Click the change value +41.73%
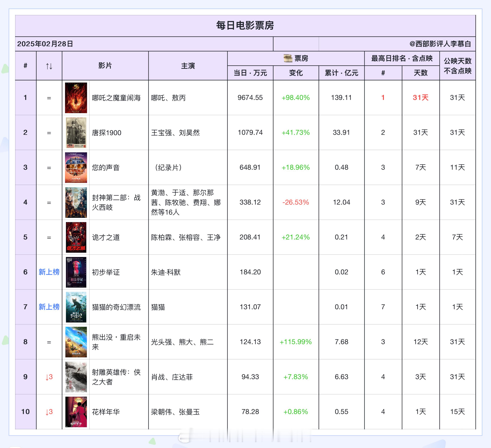Screen dimensions: 491x448 click(x=296, y=132)
